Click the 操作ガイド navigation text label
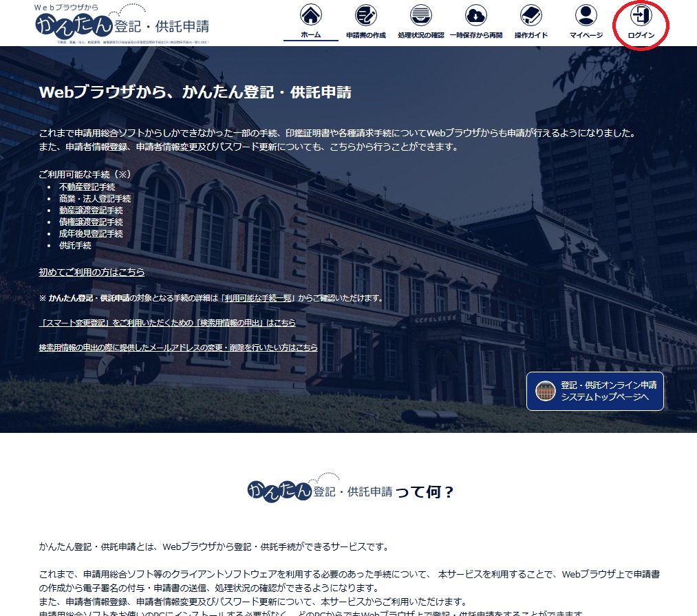Image resolution: width=697 pixels, height=616 pixels. (x=531, y=33)
